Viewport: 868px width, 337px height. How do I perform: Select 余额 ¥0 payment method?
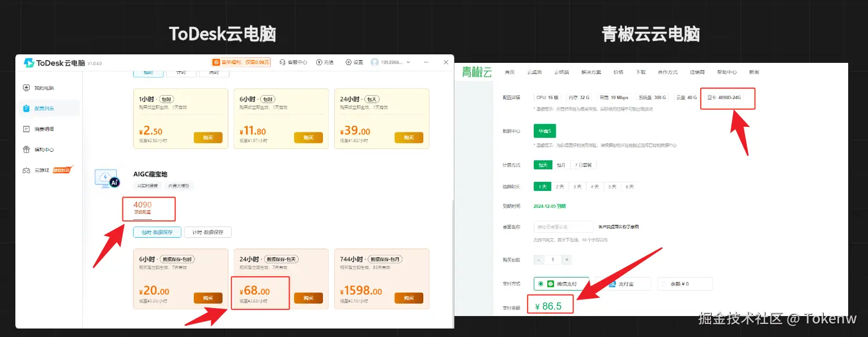pyautogui.click(x=684, y=284)
